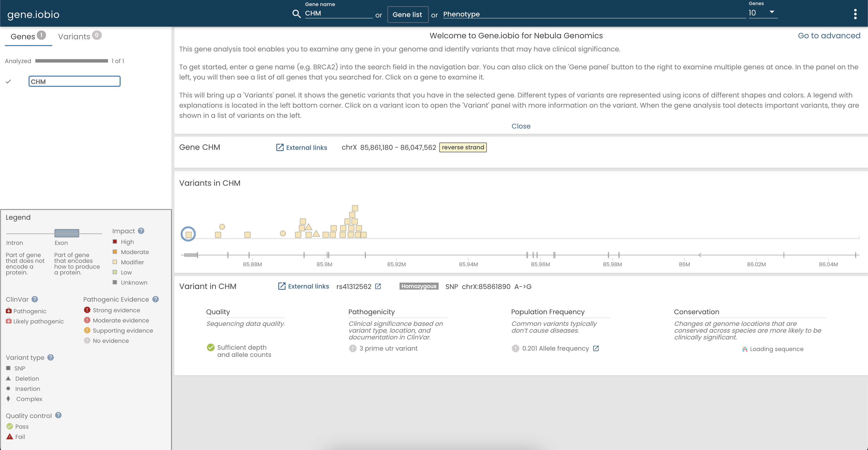Viewport: 868px width, 450px height.
Task: Select the lower deletion triangle variant
Action: 316,233
